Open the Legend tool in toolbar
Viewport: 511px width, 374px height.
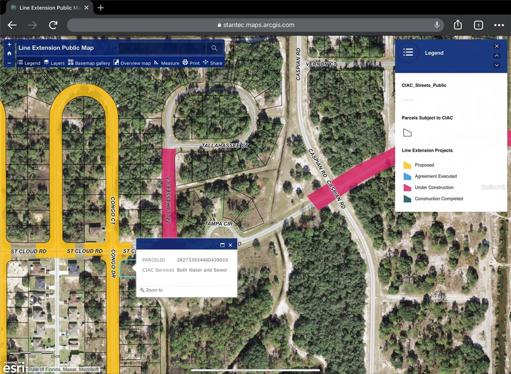point(29,63)
